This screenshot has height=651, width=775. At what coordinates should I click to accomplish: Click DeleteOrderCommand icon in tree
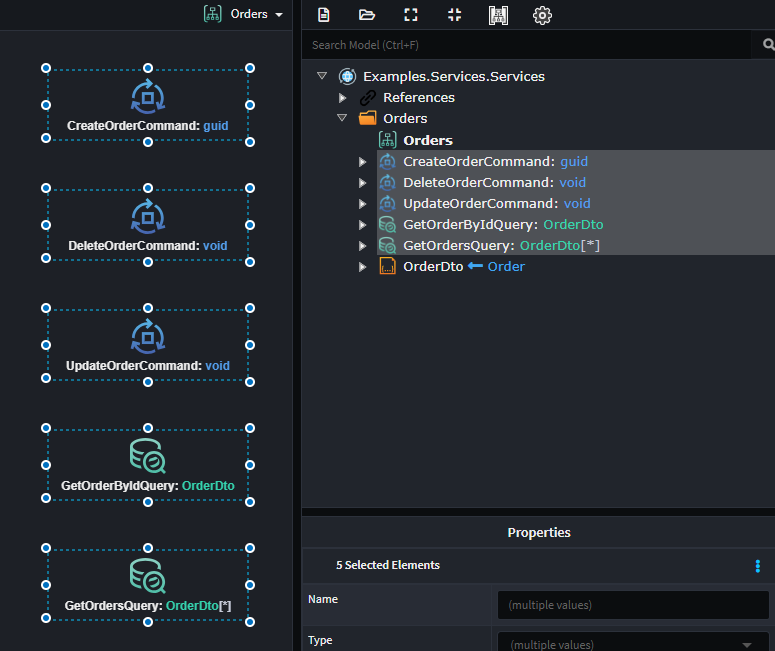[388, 182]
